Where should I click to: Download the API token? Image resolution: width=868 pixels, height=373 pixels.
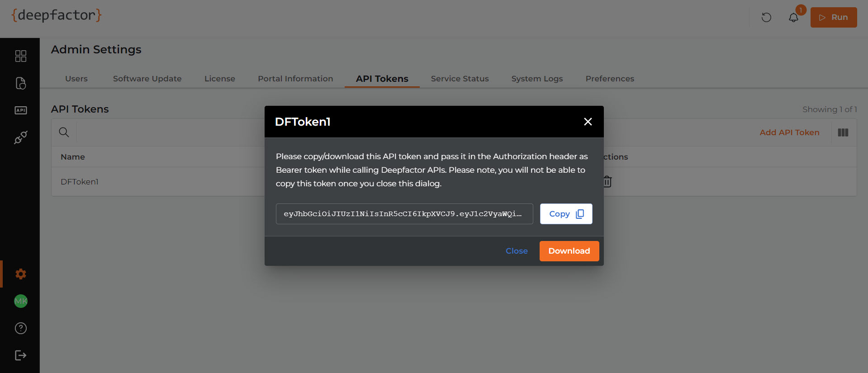(569, 251)
